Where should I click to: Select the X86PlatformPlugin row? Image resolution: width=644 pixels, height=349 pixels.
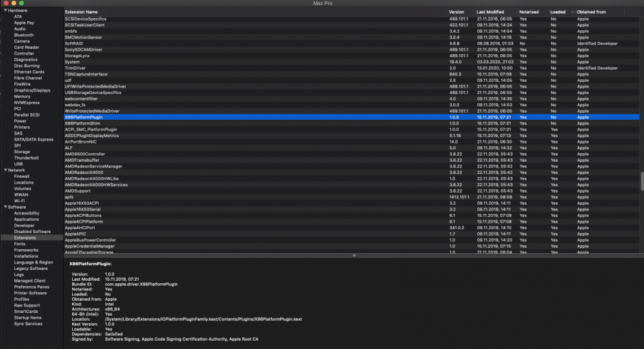[352, 117]
